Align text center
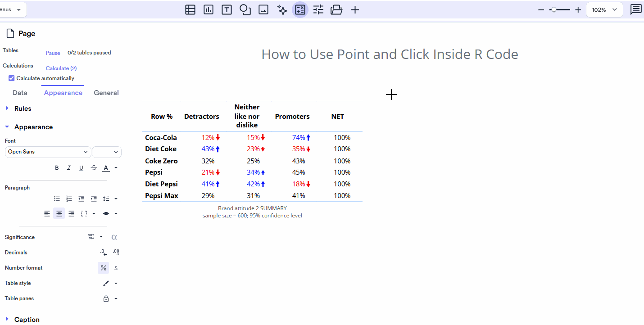The height and width of the screenshot is (325, 644). click(x=59, y=213)
